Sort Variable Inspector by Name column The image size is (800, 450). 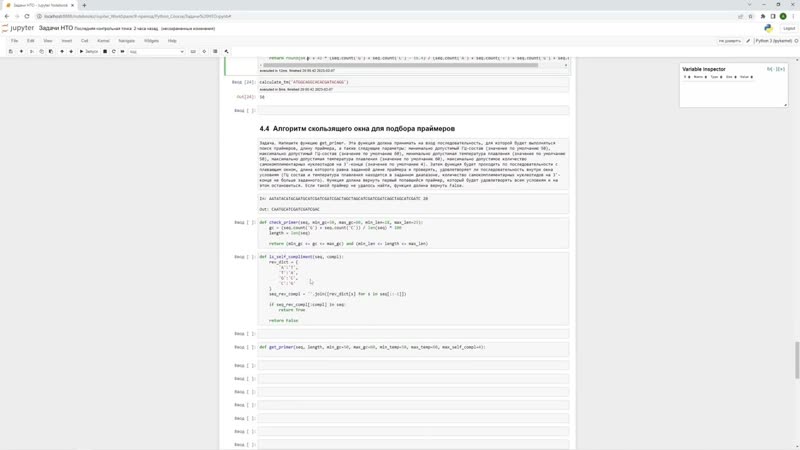[699, 77]
